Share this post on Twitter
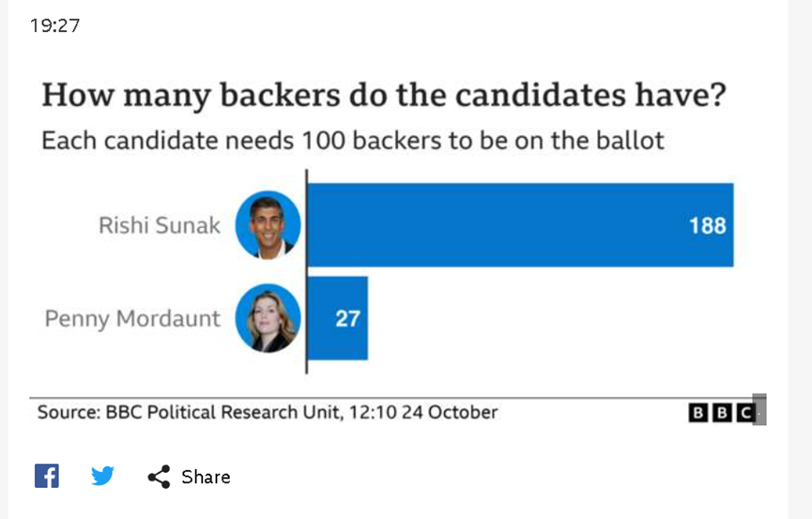812x519 pixels. point(102,476)
